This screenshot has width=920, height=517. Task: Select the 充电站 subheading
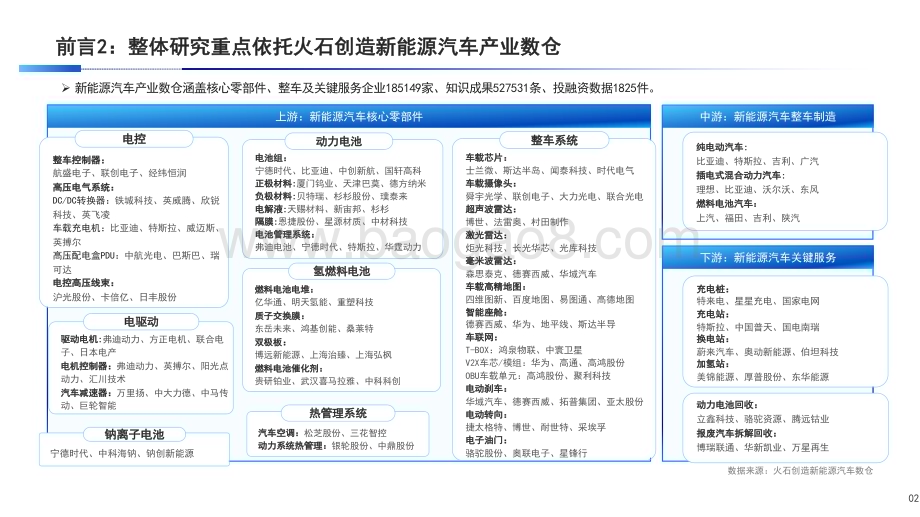(713, 314)
